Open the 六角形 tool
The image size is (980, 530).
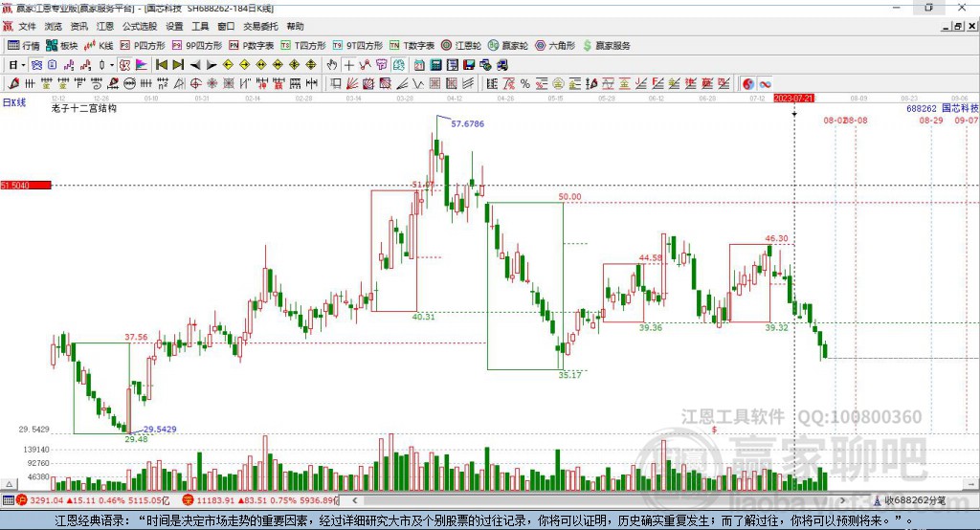coord(555,46)
